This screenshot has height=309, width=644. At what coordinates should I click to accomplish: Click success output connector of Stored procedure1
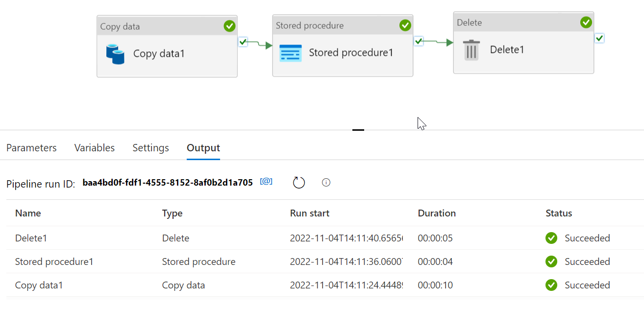(419, 41)
